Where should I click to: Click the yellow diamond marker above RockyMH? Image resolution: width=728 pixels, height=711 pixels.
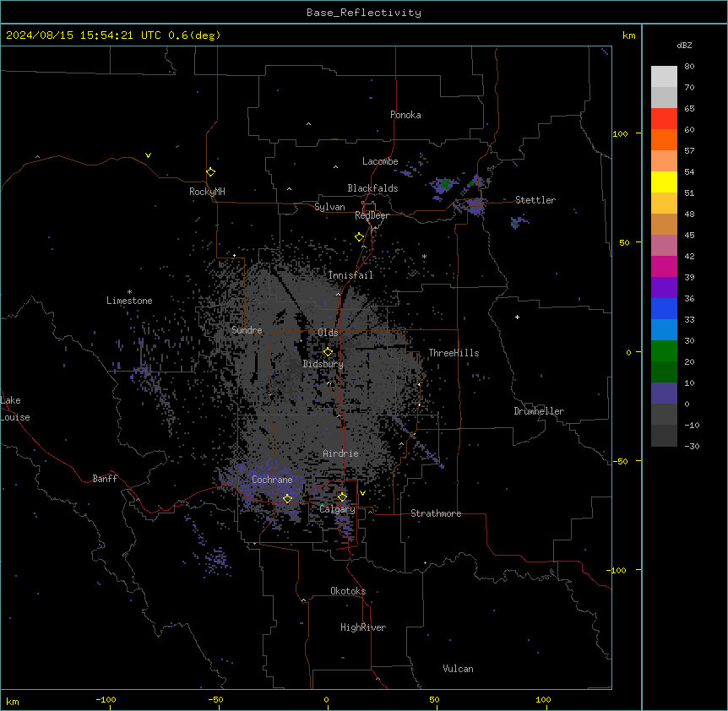210,171
